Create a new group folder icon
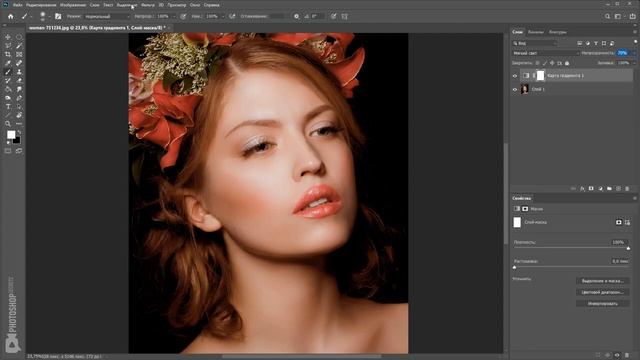 [609, 189]
